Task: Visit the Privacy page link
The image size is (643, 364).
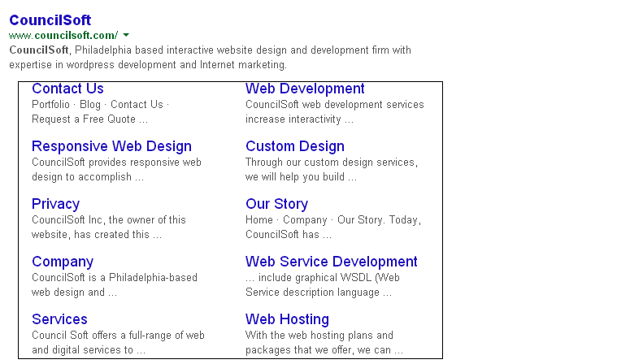Action: (x=55, y=204)
